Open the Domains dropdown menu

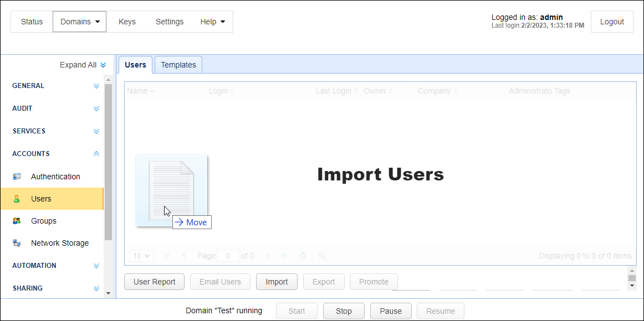tap(79, 21)
